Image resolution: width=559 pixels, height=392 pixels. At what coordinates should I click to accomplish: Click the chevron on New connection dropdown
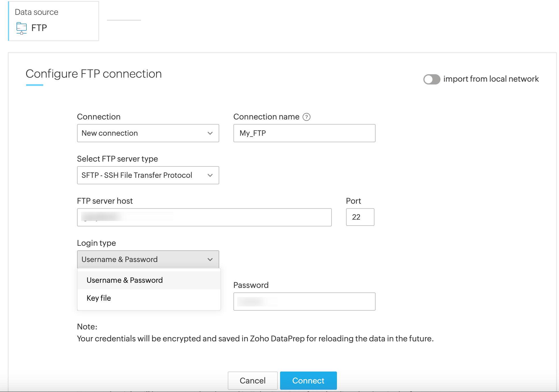pos(210,133)
